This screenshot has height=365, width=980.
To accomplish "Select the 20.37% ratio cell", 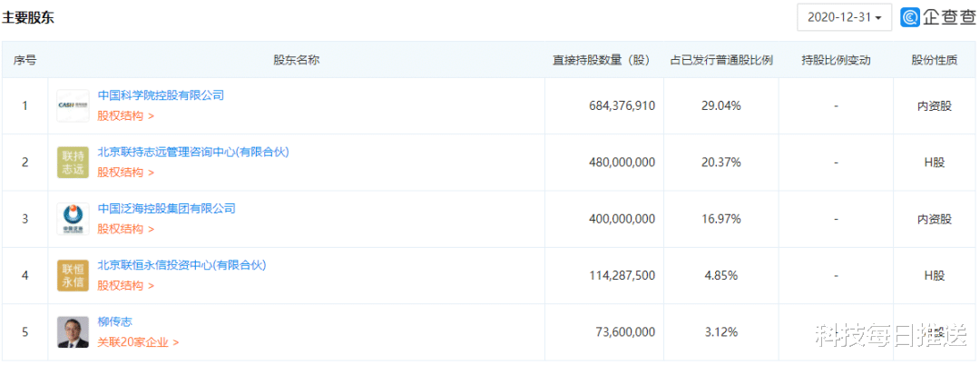I will click(x=721, y=163).
